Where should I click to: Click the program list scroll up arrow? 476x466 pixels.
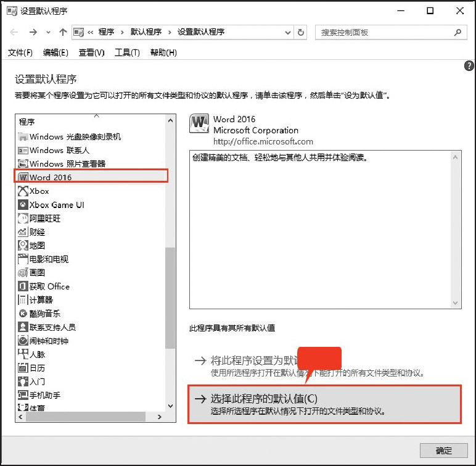[x=170, y=121]
